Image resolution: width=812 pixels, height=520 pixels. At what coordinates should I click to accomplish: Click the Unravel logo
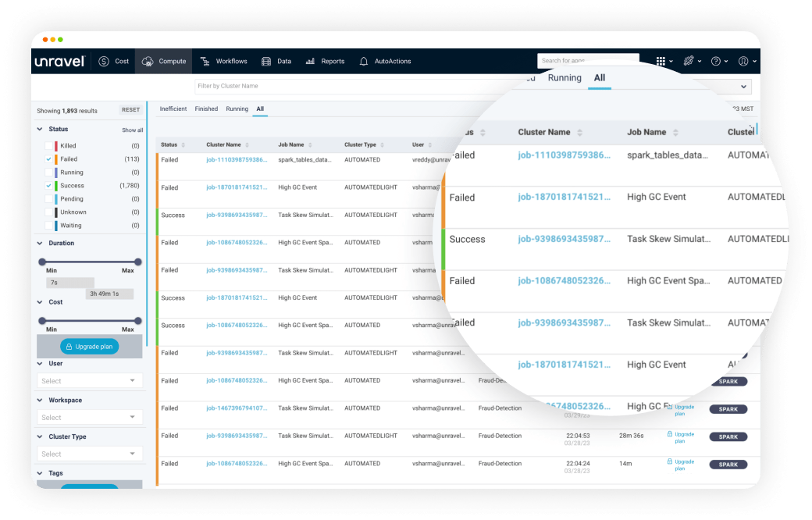(x=59, y=61)
